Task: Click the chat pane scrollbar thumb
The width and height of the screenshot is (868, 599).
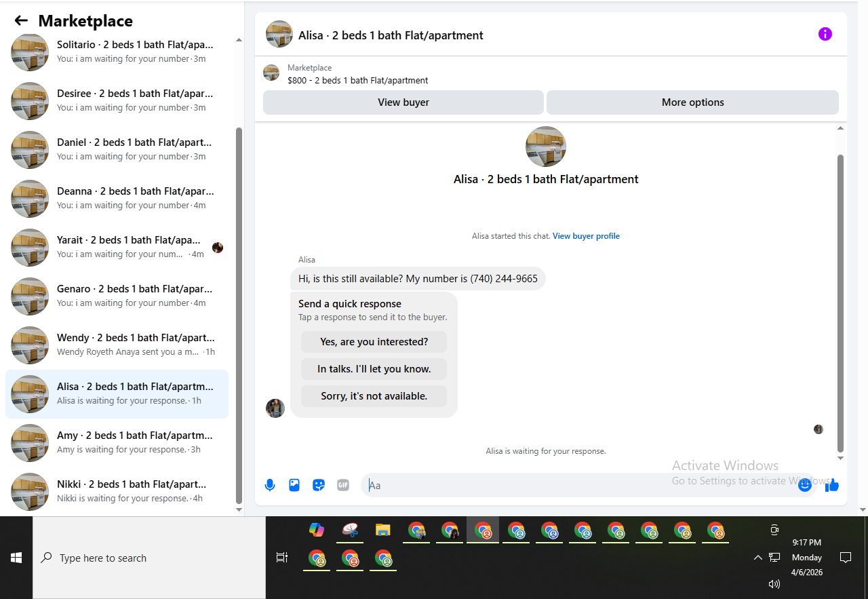Action: (841, 303)
